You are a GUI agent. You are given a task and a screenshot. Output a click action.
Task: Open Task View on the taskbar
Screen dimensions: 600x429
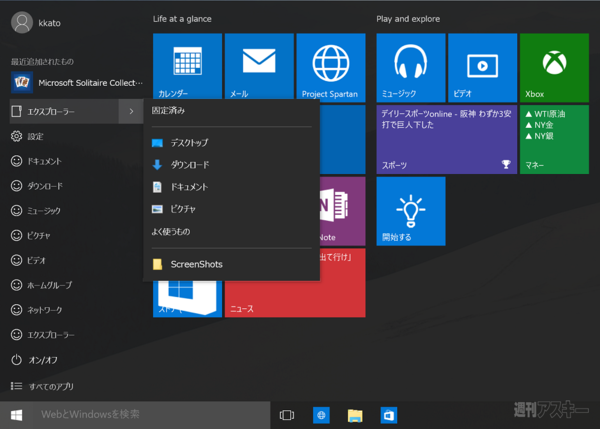coord(287,415)
